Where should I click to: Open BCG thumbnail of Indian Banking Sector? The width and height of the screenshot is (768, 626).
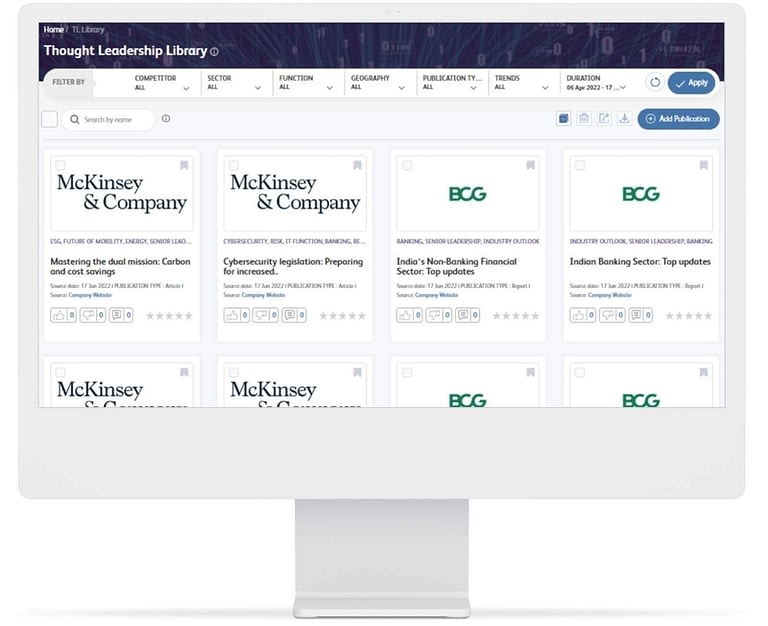[641, 193]
